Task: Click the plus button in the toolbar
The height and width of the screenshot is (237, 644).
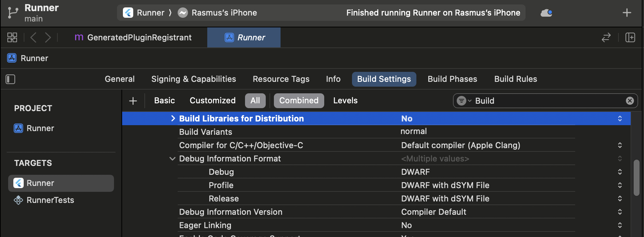Action: [627, 13]
